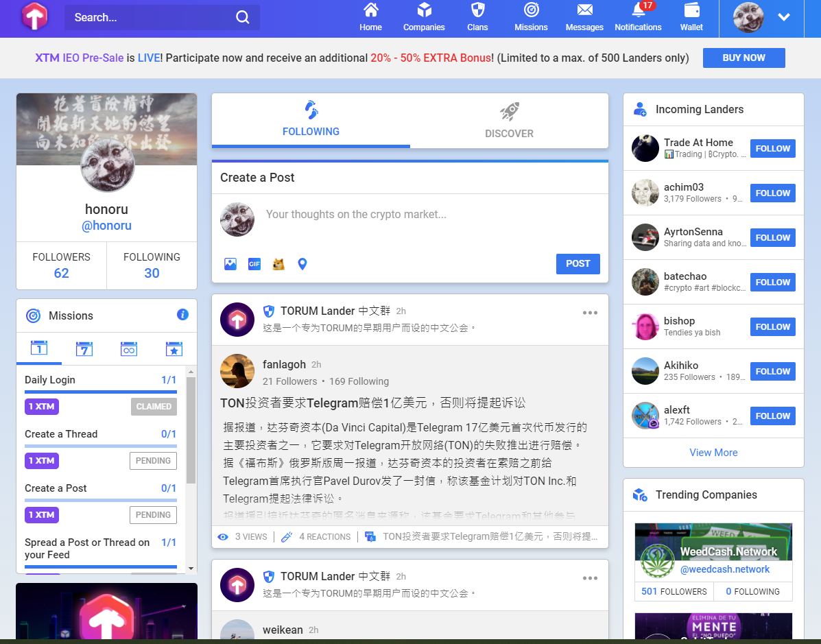Click the Create a Thread progress bar

coord(101,446)
